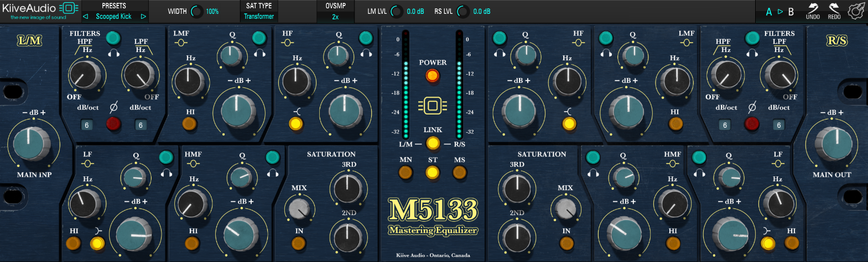The width and height of the screenshot is (868, 262).
Task: Click LM LVL 0.0 dB value
Action: click(x=415, y=12)
